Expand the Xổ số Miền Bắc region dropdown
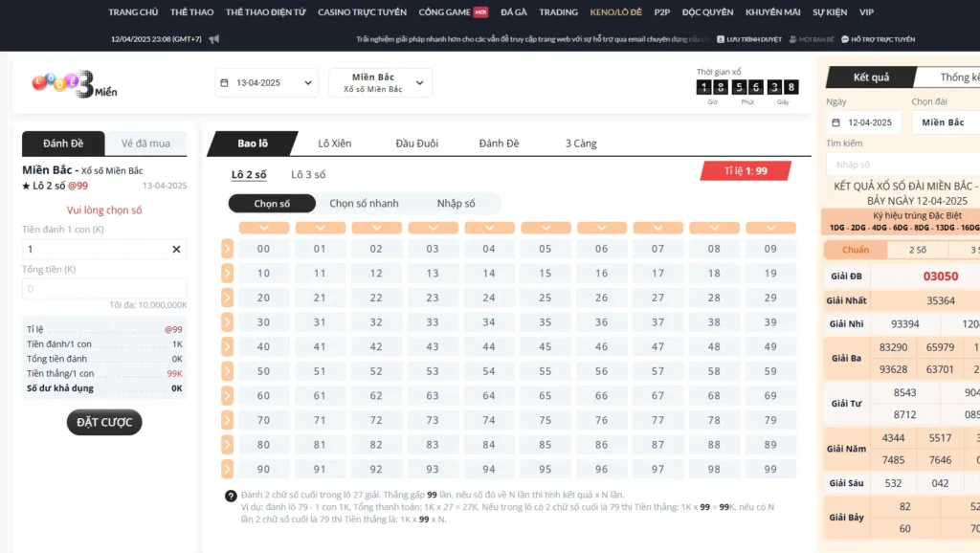980x553 pixels. point(380,83)
